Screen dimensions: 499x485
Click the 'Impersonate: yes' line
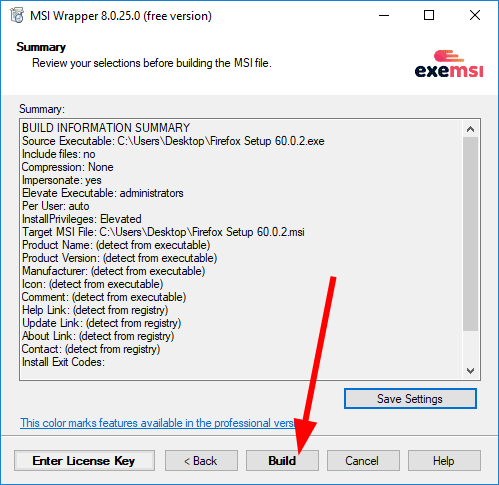point(62,180)
